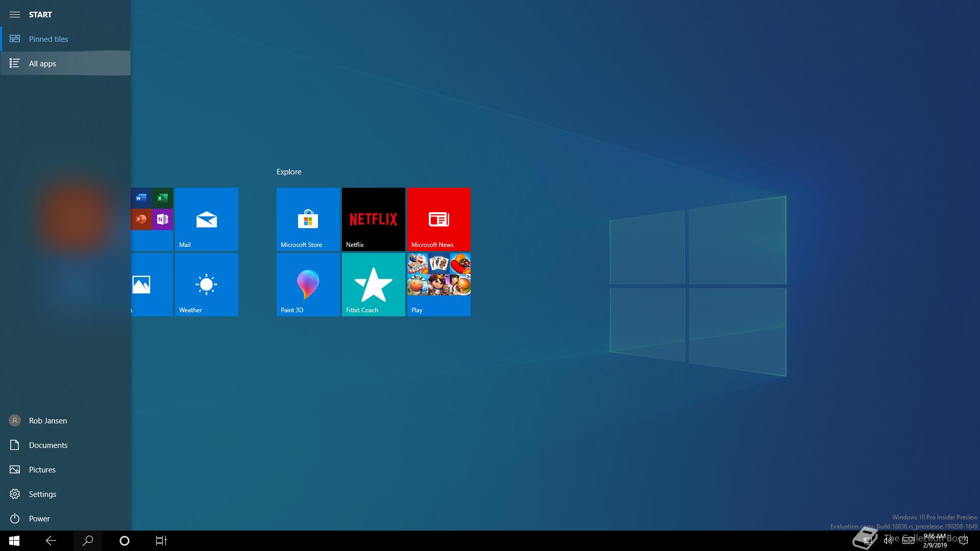Open the touch keyboard from system tray
The image size is (980, 551).
(x=908, y=541)
